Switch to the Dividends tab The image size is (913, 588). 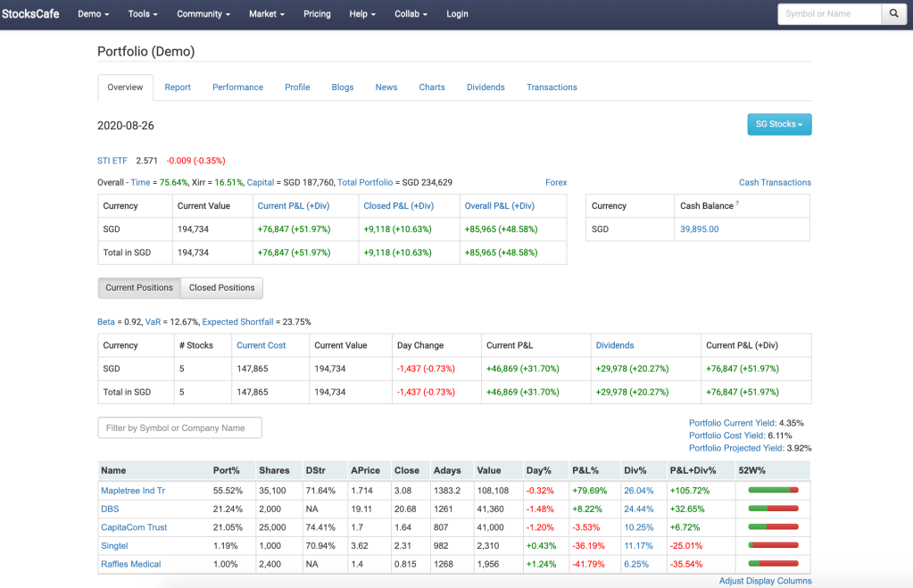(486, 87)
